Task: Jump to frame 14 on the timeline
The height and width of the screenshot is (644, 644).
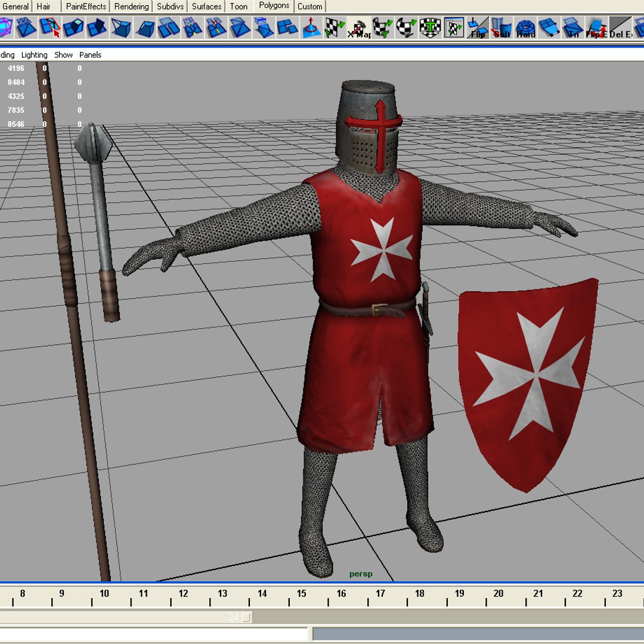Action: 262,593
